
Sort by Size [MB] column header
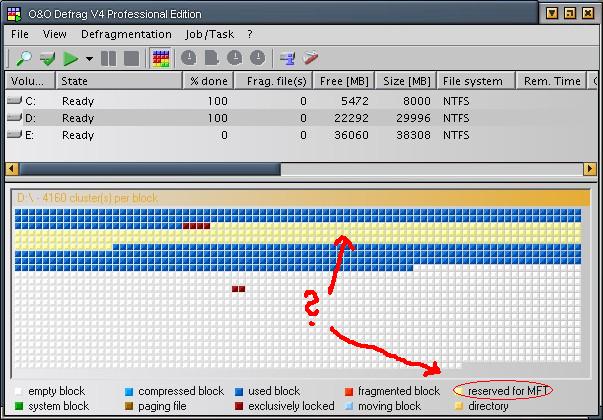click(406, 81)
